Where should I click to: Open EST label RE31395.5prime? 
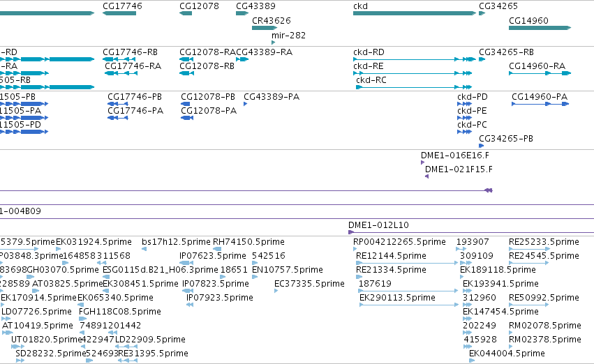click(153, 354)
